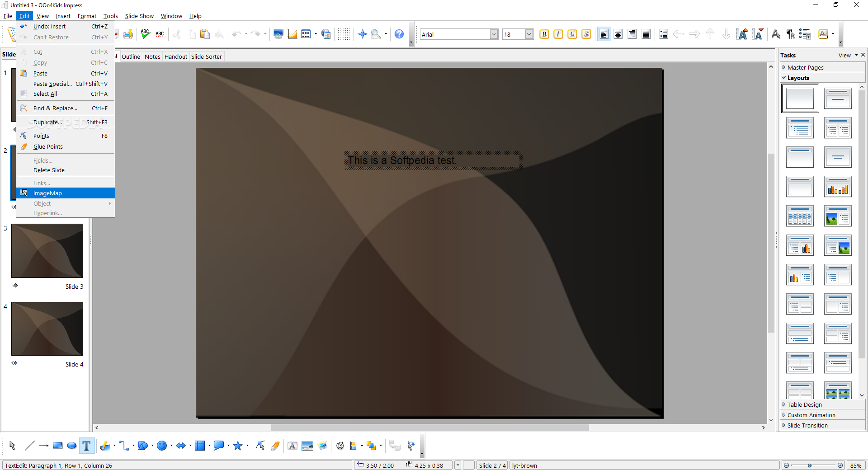The height and width of the screenshot is (470, 868).
Task: Select the Rotate tool
Action: pos(340,446)
